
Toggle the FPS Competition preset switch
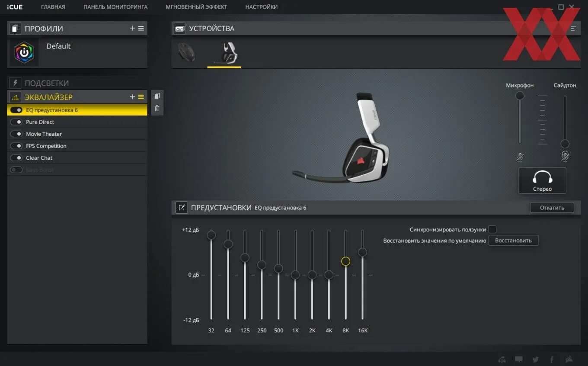[16, 146]
